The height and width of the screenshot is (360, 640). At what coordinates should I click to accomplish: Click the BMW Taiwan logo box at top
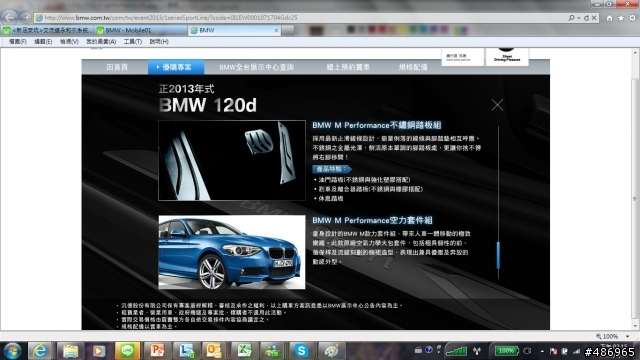pos(462,56)
